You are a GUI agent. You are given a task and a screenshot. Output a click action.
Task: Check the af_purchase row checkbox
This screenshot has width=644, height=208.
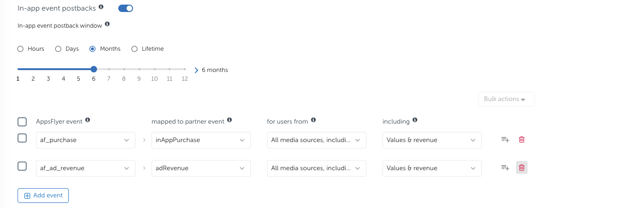pyautogui.click(x=22, y=138)
